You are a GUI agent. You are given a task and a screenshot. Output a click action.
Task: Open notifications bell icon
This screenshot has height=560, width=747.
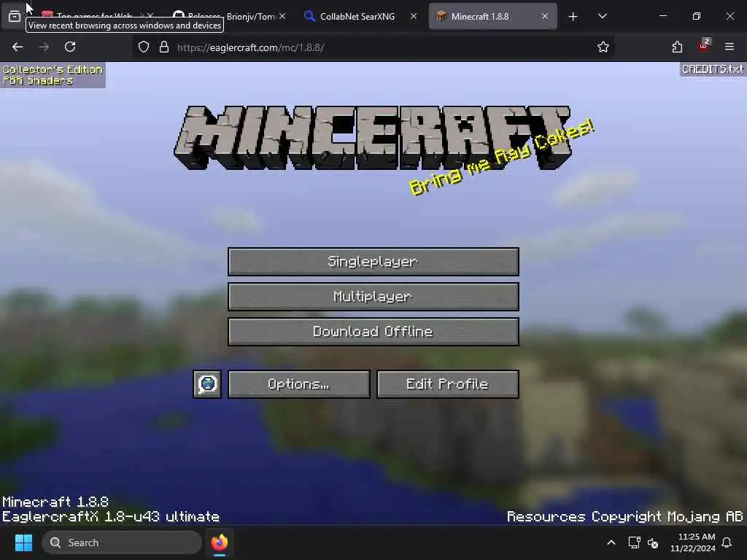[727, 542]
